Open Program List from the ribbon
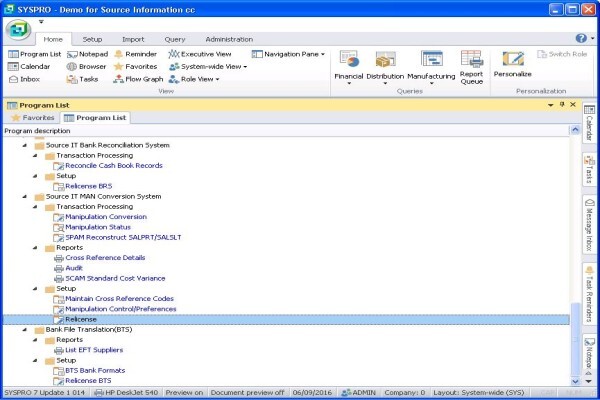 point(34,54)
